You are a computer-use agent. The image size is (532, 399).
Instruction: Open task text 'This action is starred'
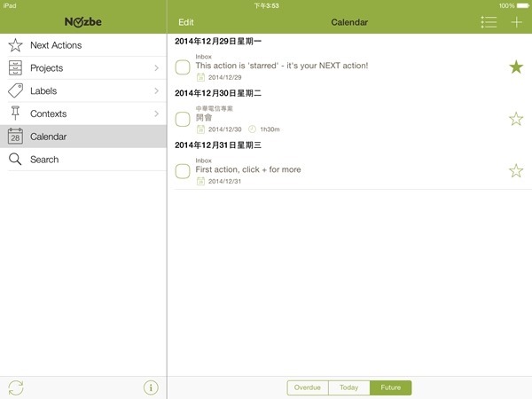[x=282, y=66]
